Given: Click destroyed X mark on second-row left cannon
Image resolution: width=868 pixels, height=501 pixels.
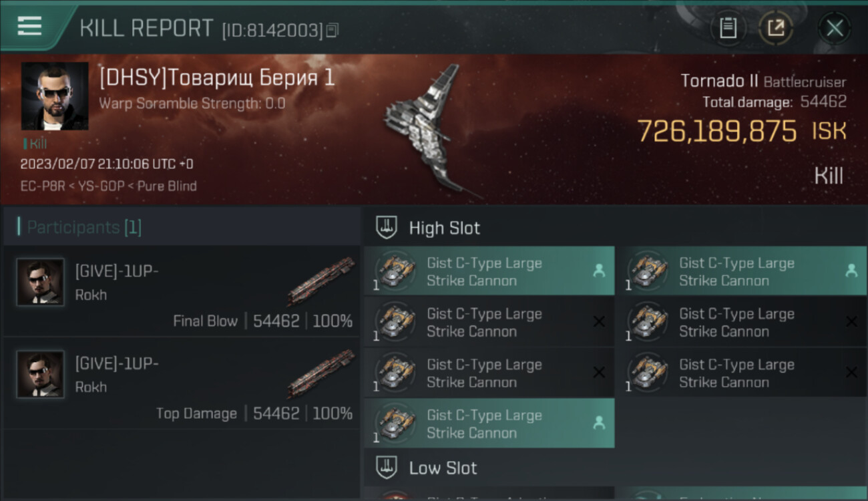Looking at the screenshot, I should 599,322.
